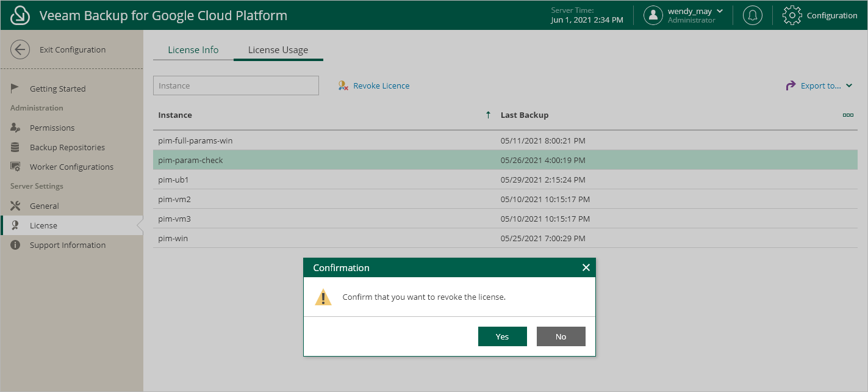Viewport: 868px width, 392px height.
Task: Sort by the Instance column header
Action: (175, 115)
